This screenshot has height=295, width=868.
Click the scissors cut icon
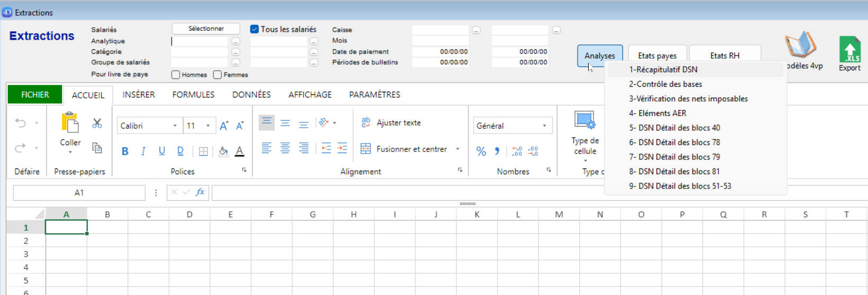coord(97,123)
